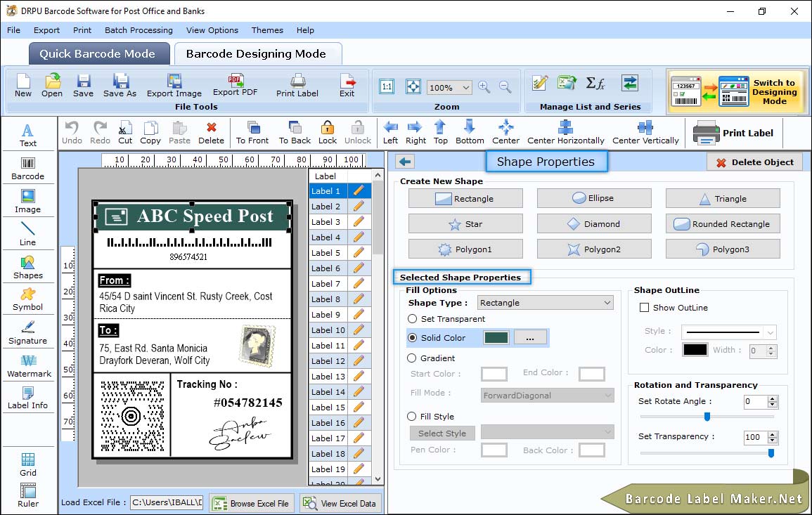Select Label 10 in the label list
This screenshot has height=515, width=812.
(x=328, y=330)
